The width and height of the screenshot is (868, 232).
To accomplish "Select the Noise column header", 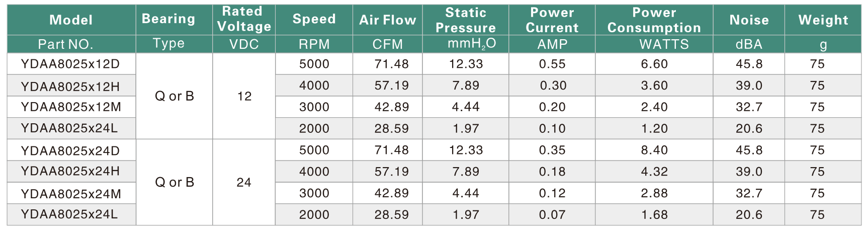I will point(749,20).
